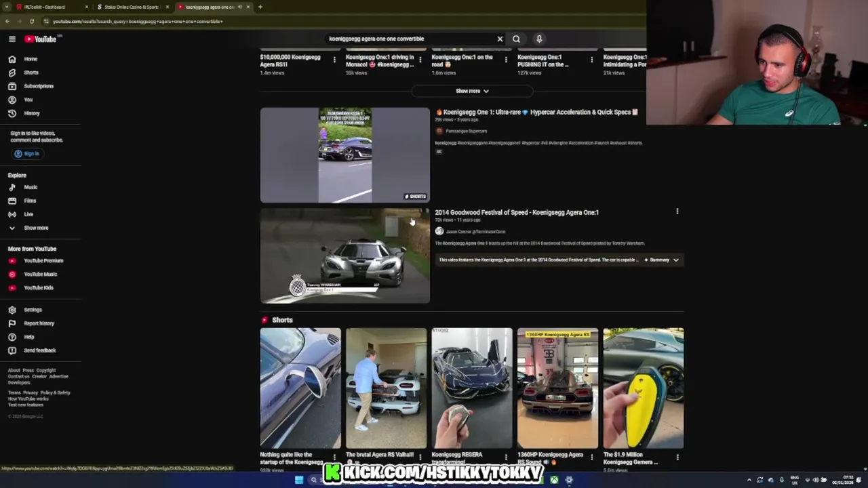Open the 'Nothing quite like the startup' short
Image resolution: width=868 pixels, height=488 pixels.
(300, 388)
